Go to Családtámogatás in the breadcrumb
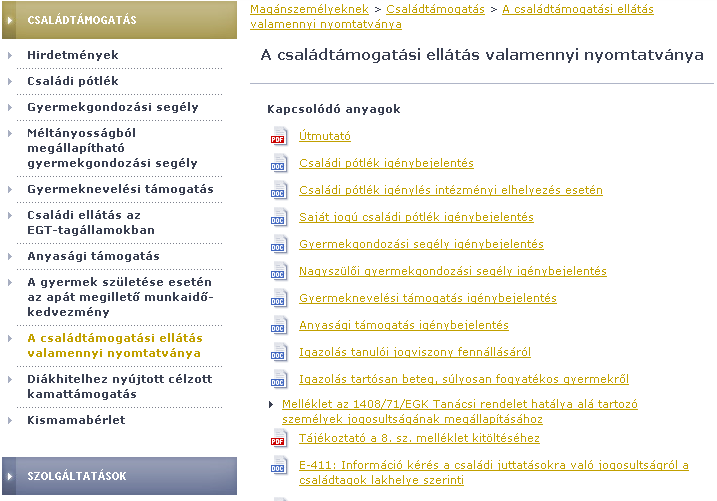This screenshot has height=501, width=717. tap(435, 9)
